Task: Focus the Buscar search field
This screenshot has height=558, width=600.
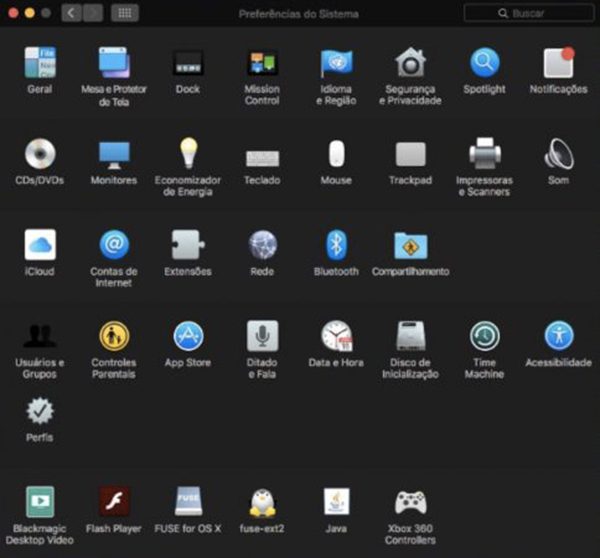Action: pyautogui.click(x=528, y=13)
